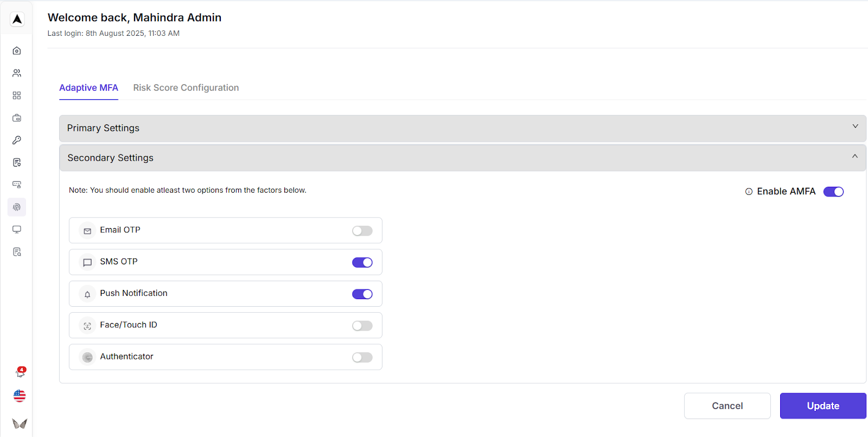
Task: Click the Push Notification bell icon
Action: tap(87, 294)
